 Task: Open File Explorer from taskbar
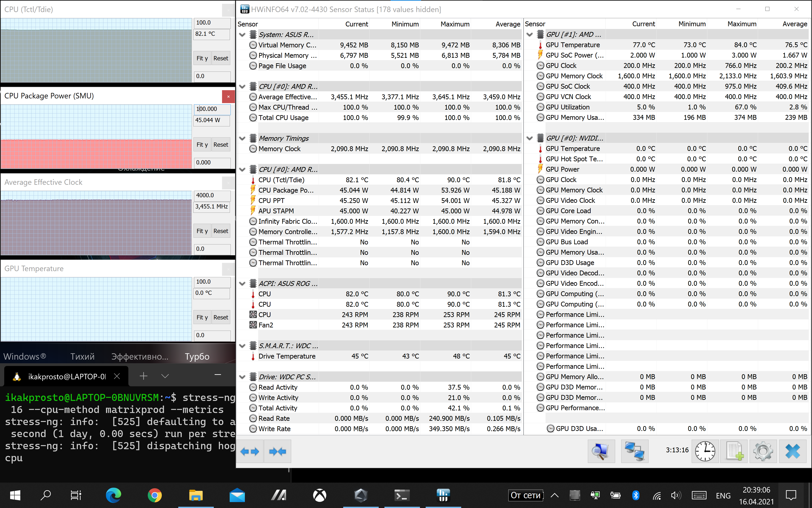click(x=196, y=495)
